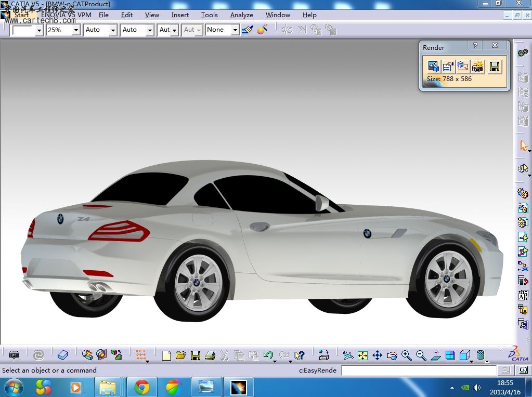Click the Pan four-arrow icon
Image resolution: width=532 pixels, height=397 pixels.
[x=377, y=355]
